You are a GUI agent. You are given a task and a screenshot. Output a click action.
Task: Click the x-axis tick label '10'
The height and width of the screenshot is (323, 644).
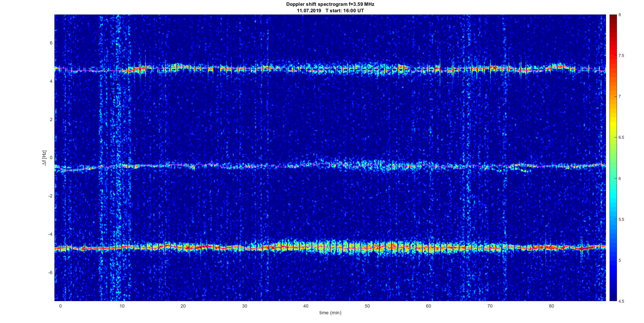tap(122, 306)
